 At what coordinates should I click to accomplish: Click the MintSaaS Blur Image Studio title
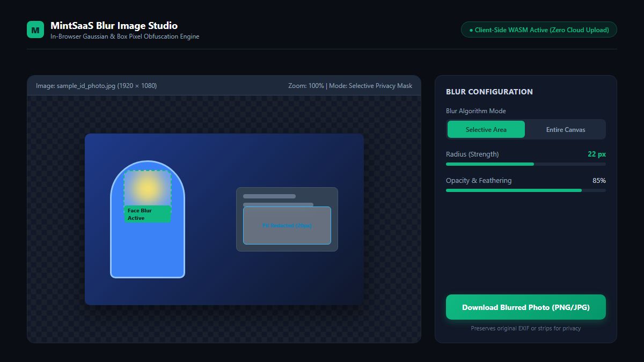[114, 26]
